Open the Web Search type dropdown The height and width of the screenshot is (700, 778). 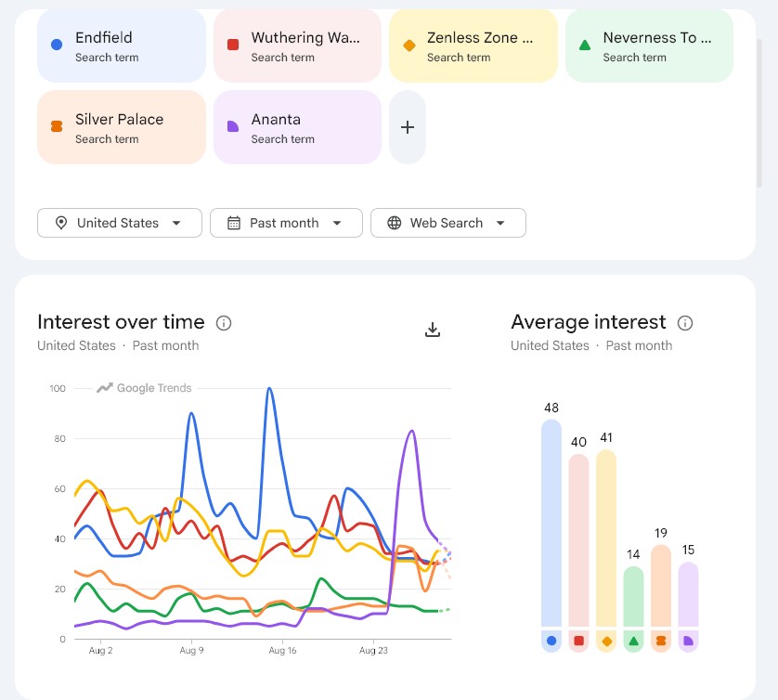pyautogui.click(x=448, y=223)
